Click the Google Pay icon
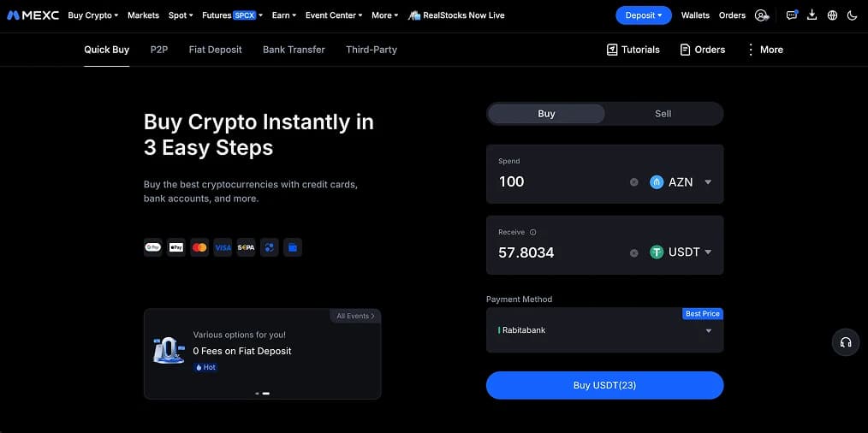The image size is (868, 433). click(152, 247)
